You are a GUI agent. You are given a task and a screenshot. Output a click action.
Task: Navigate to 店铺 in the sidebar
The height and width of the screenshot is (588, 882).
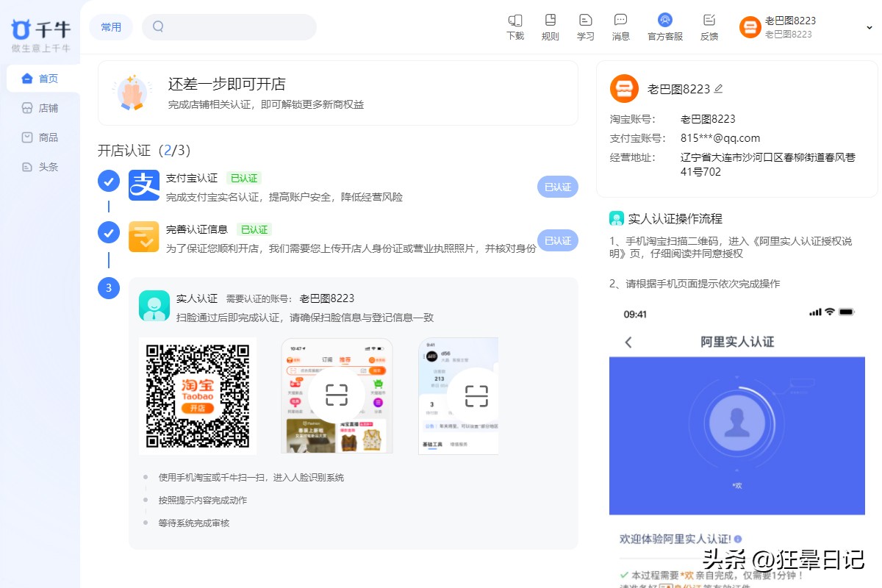click(x=38, y=107)
